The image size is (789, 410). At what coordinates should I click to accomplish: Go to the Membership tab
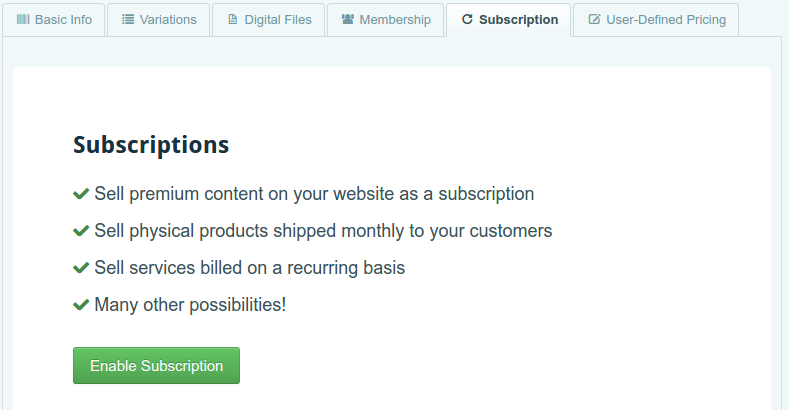(x=385, y=20)
